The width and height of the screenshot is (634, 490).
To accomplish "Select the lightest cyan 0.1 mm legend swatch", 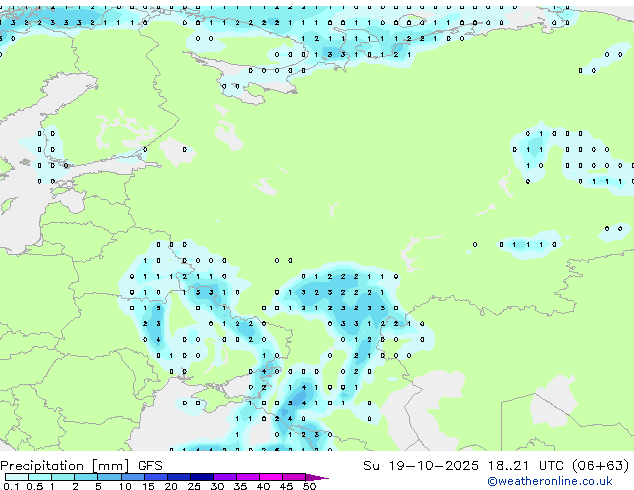I will pyautogui.click(x=17, y=477).
